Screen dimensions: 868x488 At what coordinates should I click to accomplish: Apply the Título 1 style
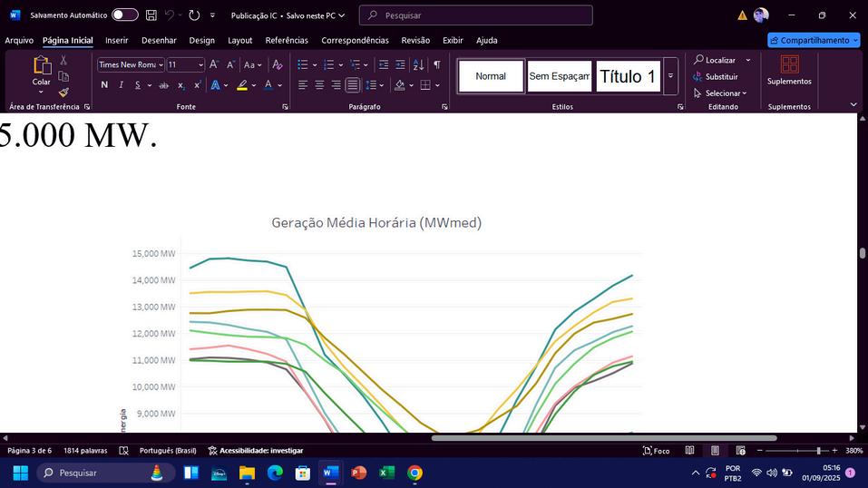628,76
